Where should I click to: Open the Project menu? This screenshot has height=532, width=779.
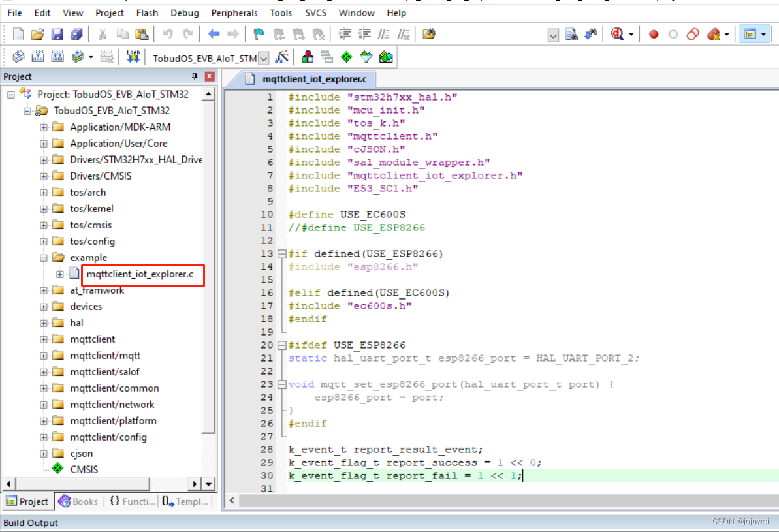(x=109, y=13)
